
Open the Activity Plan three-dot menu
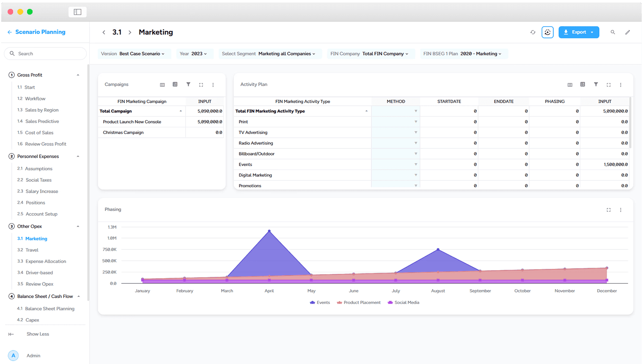pos(621,85)
